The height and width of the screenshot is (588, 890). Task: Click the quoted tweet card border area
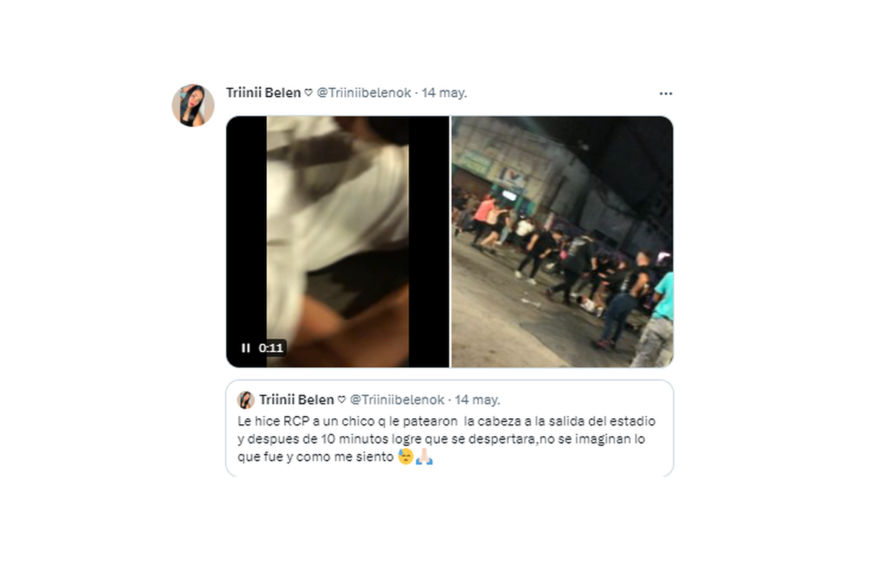[449, 428]
